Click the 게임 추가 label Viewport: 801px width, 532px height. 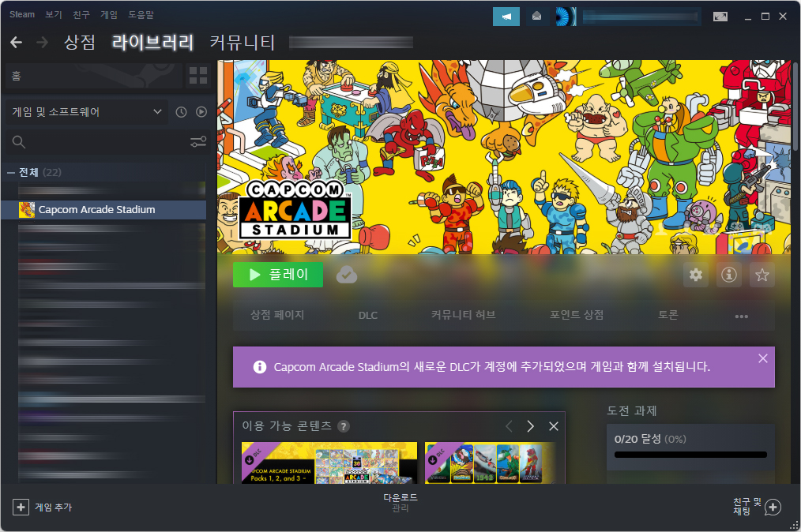coord(54,508)
